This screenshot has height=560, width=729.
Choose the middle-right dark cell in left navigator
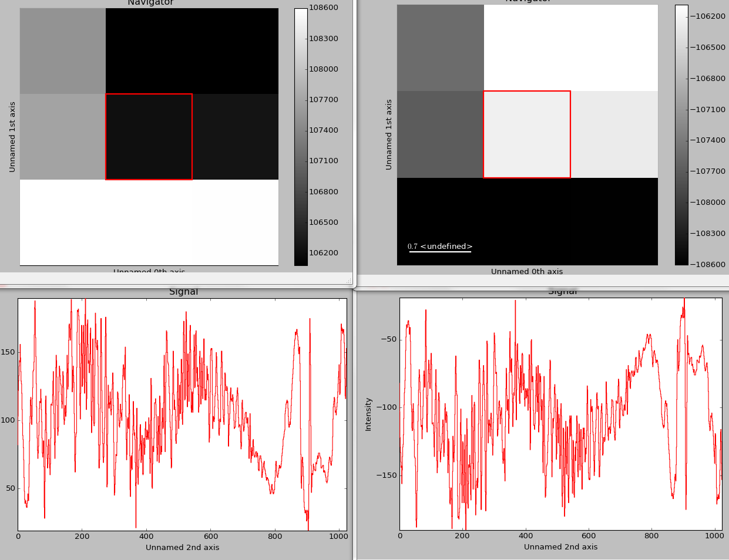coord(235,137)
